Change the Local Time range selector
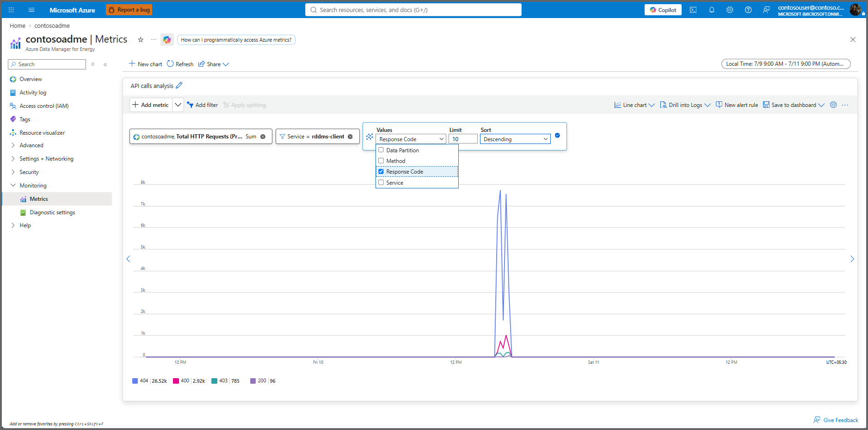868x430 pixels. pyautogui.click(x=786, y=64)
